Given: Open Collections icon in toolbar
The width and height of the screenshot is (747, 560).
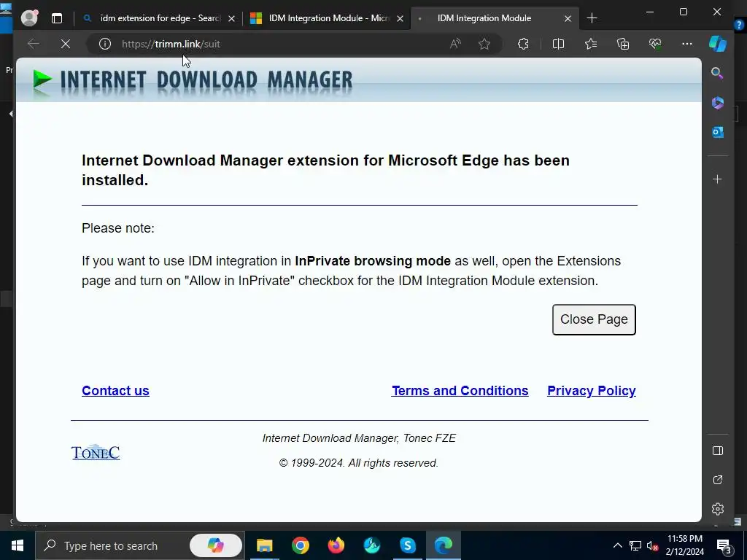Looking at the screenshot, I should coord(623,44).
